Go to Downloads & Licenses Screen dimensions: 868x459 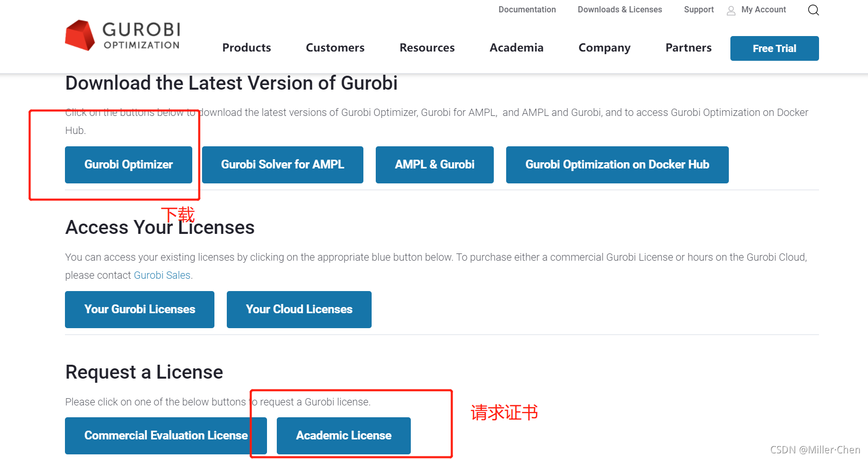click(x=620, y=9)
